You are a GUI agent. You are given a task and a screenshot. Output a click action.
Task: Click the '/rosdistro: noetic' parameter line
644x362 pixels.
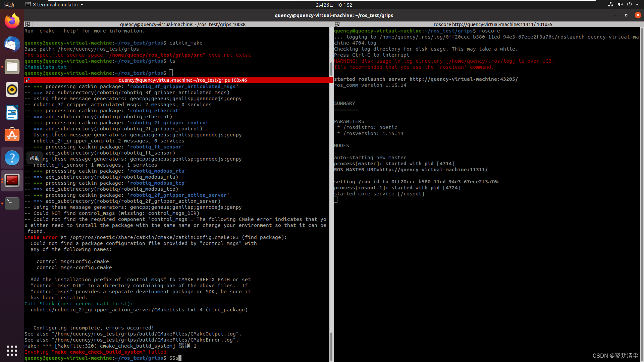370,127
